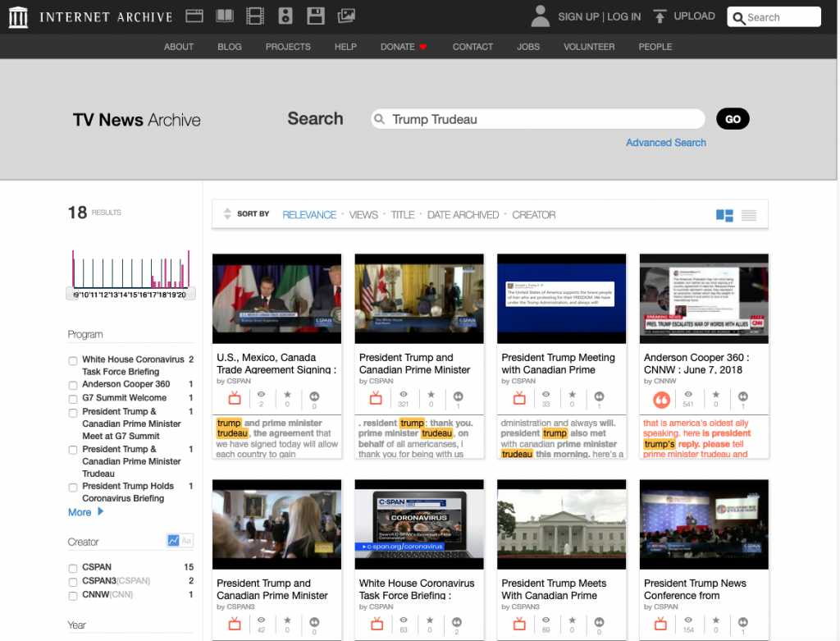Open the VOLUNTEER menu item

589,47
